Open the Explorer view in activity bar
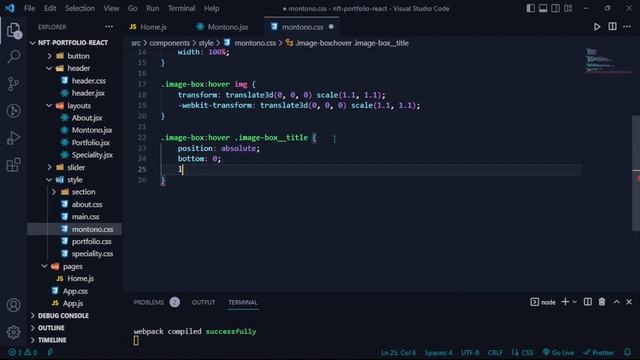Viewport: 640px width, 360px height. coord(13,30)
